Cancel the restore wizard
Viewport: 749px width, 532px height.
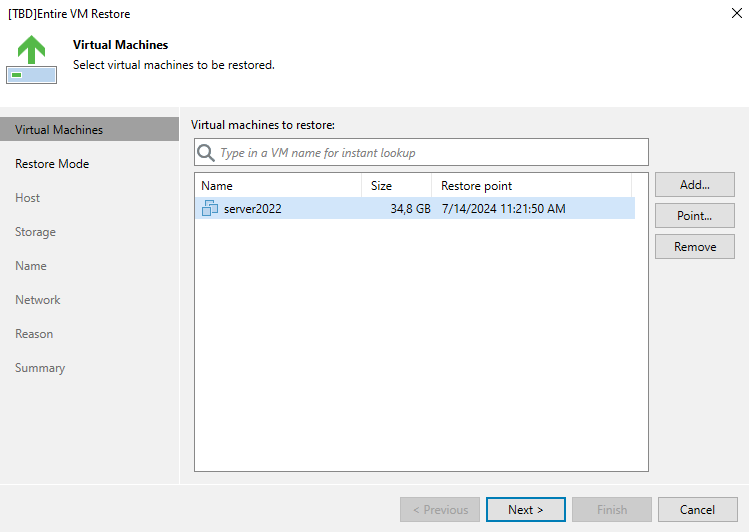(x=697, y=510)
